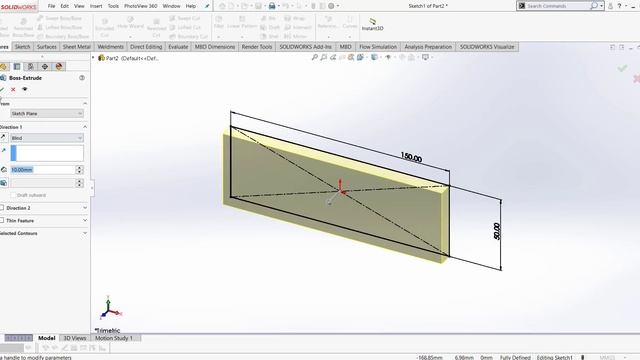Enable Direction 2 checkbox

(2, 208)
